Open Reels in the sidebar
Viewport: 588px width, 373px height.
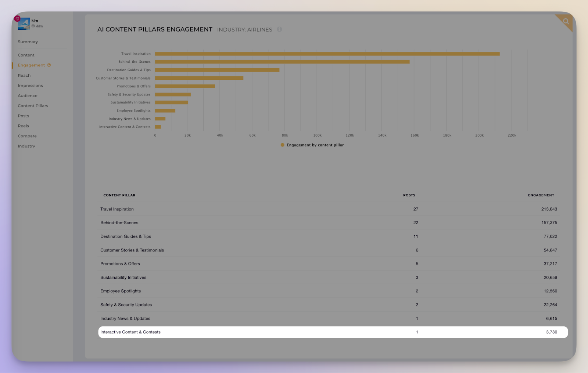pyautogui.click(x=24, y=126)
